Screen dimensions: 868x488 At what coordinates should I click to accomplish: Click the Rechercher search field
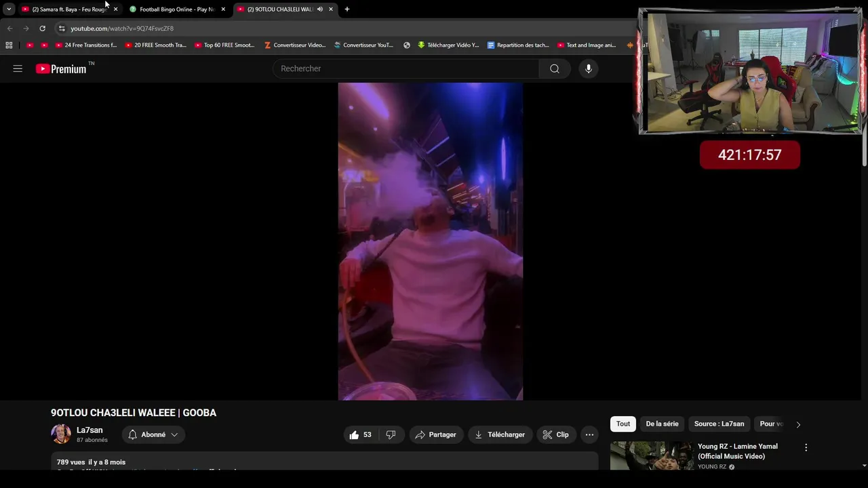406,68
